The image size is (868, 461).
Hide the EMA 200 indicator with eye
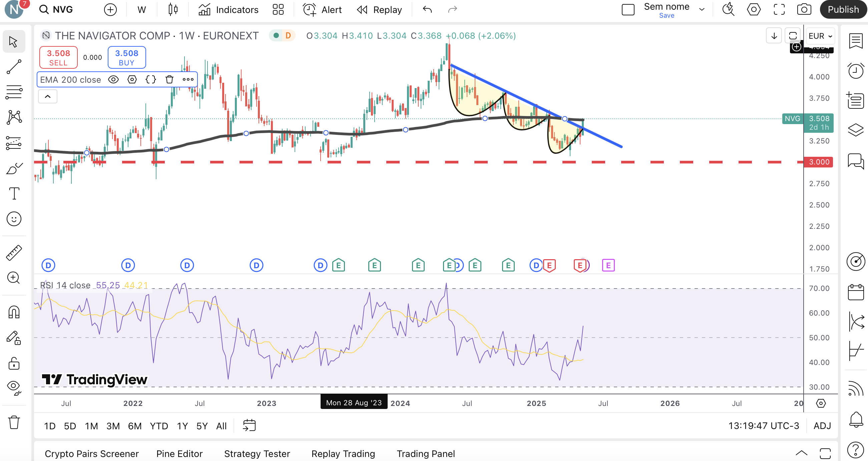(113, 79)
